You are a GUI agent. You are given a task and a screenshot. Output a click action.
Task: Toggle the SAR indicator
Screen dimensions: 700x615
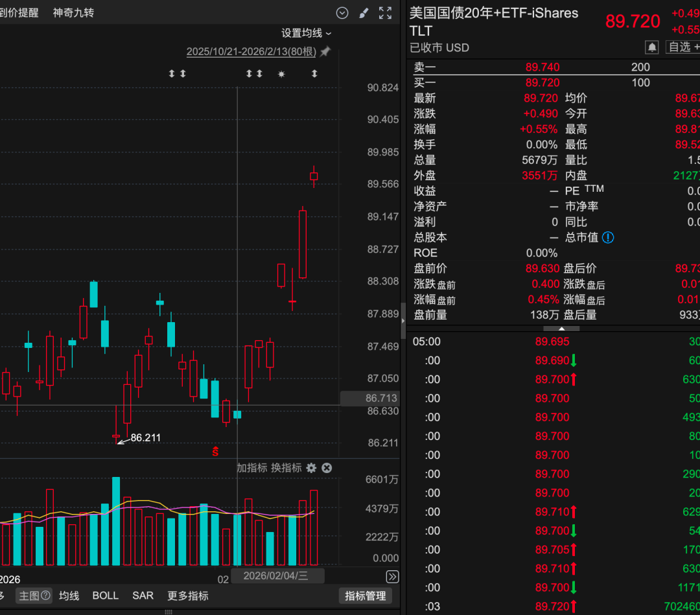click(x=143, y=596)
